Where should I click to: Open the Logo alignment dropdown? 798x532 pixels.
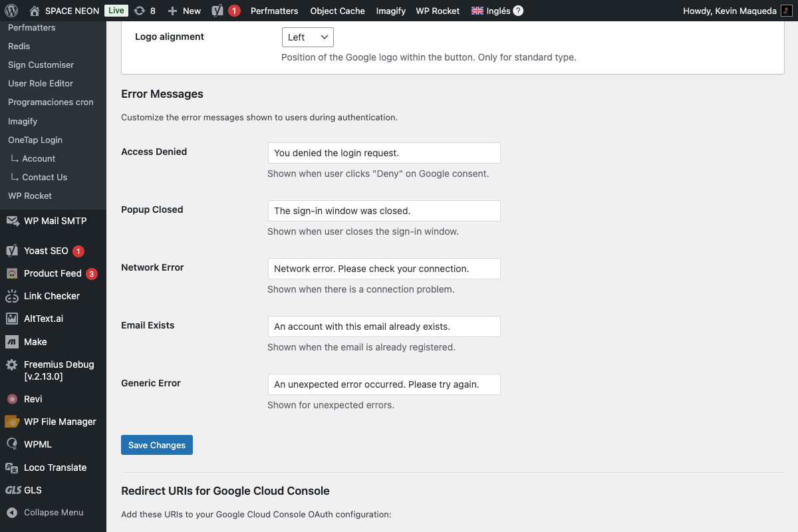[x=307, y=37]
